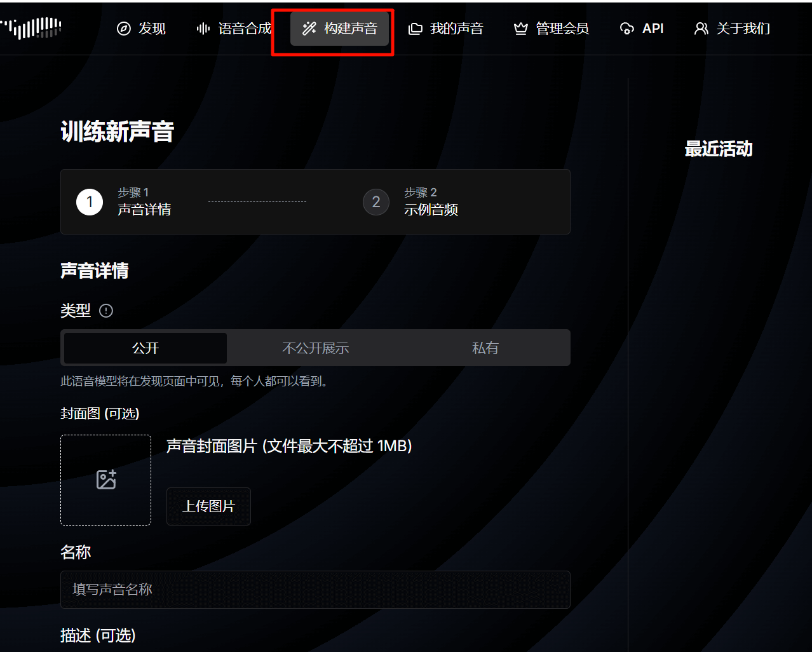This screenshot has height=652, width=812.
Task: Click the info icon next to 类型
Action: click(106, 311)
